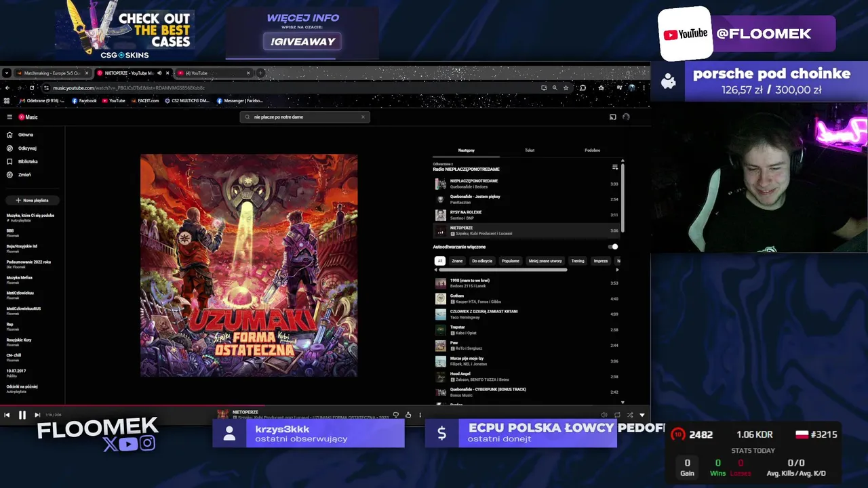Open Główna in the sidebar
868x488 pixels.
tap(26, 135)
